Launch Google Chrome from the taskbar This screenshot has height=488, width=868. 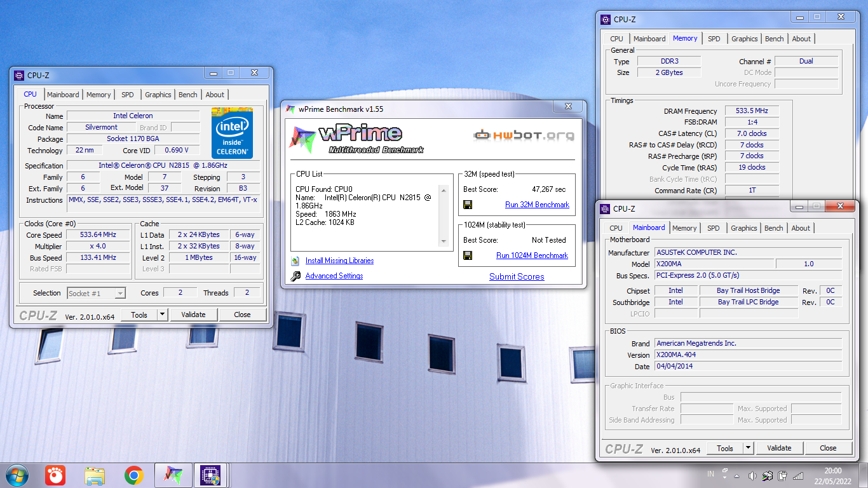pyautogui.click(x=133, y=475)
